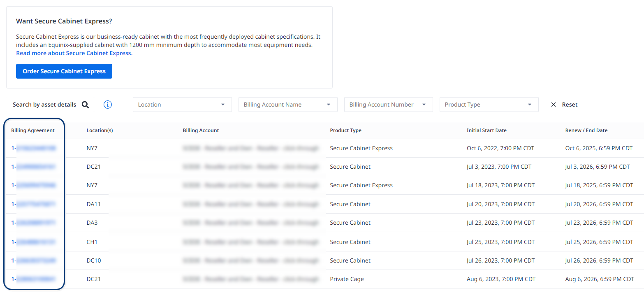Click the start date Jul 25, 2023, 7:00 PM CDT
644x293 pixels.
coord(501,242)
